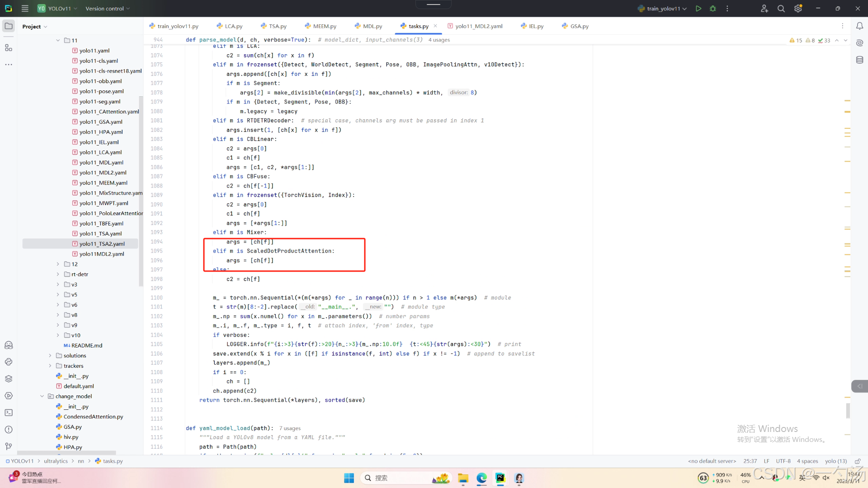This screenshot has width=868, height=488.
Task: Start Code With Me session
Action: point(764,9)
